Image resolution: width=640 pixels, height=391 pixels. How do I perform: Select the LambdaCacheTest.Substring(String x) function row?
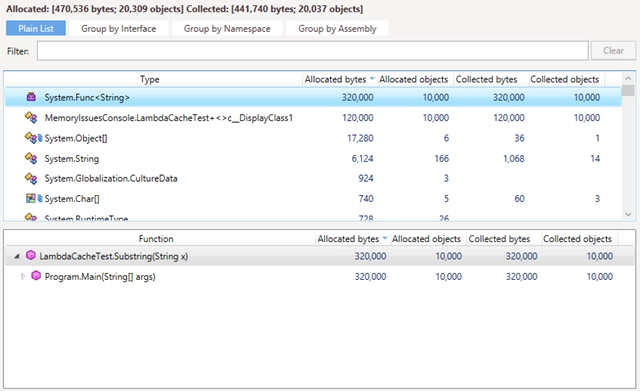pos(320,256)
